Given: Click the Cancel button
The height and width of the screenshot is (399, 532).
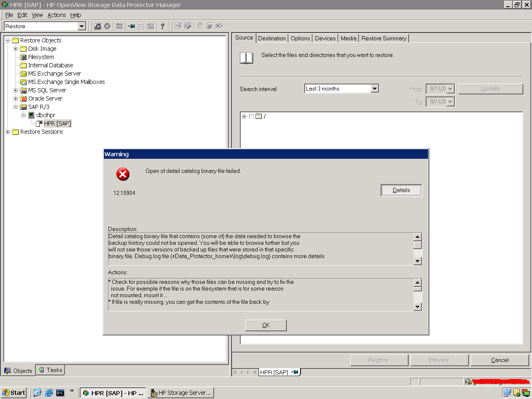Looking at the screenshot, I should click(500, 360).
